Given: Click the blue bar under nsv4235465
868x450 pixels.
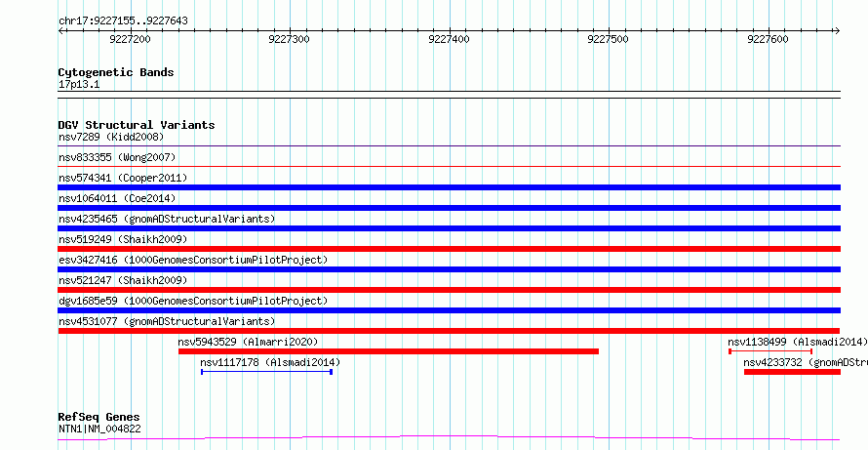Looking at the screenshot, I should point(449,228).
